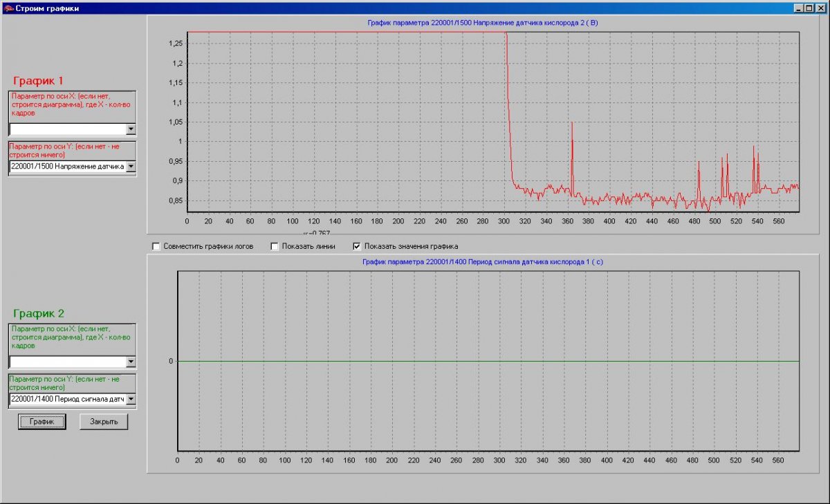Close the window using the title bar X
830x504 pixels.
(x=821, y=8)
